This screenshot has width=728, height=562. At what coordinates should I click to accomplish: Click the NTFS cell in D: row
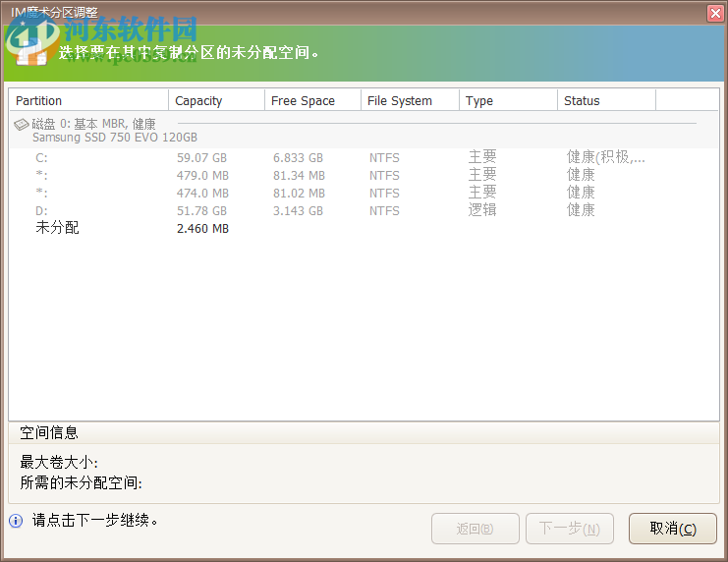384,211
